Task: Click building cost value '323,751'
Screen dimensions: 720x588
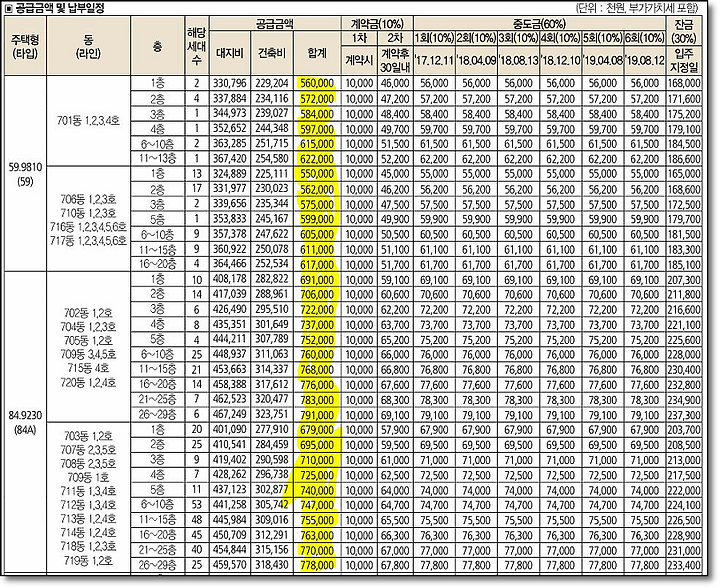Action: (x=272, y=414)
